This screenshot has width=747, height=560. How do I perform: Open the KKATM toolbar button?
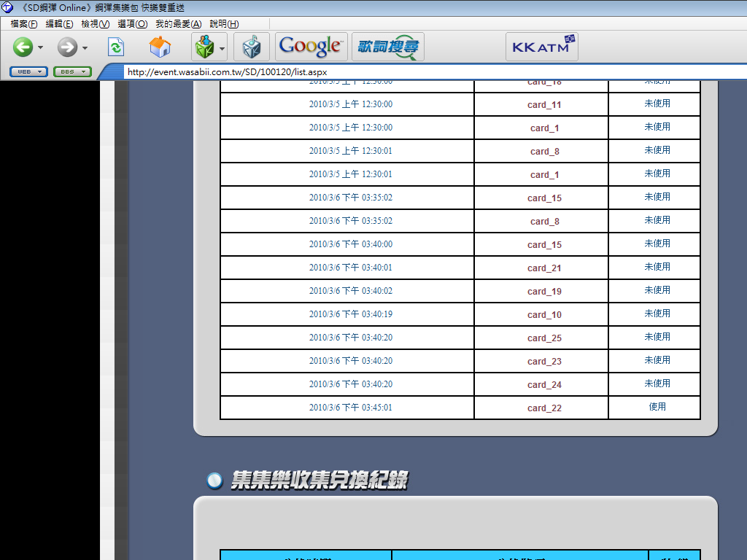[542, 47]
